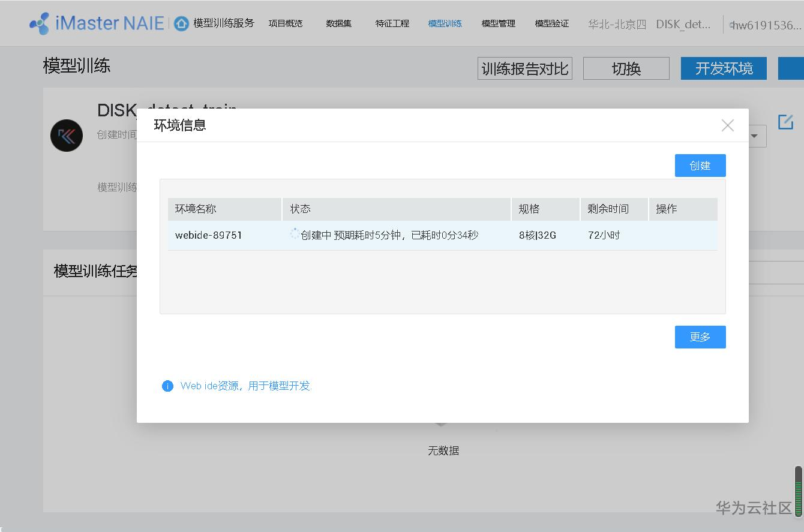The image size is (804, 532).
Task: Open the 项目概览 tab
Action: pyautogui.click(x=286, y=23)
